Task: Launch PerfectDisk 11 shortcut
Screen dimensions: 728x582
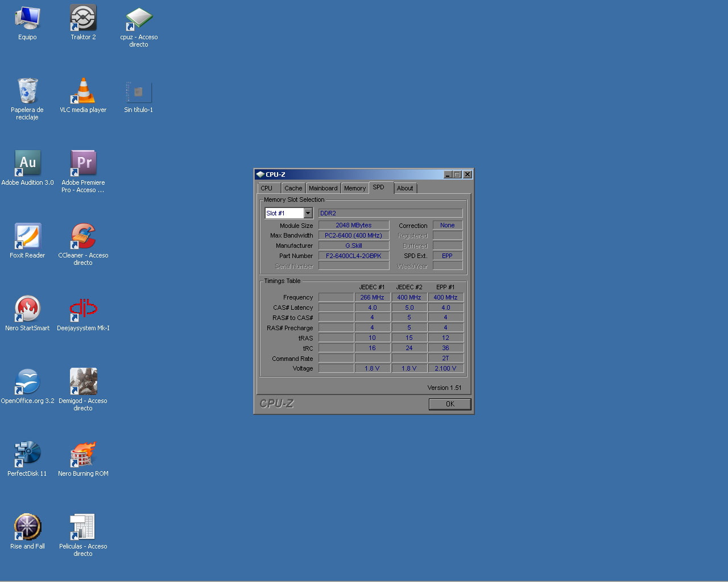Action: tap(27, 455)
